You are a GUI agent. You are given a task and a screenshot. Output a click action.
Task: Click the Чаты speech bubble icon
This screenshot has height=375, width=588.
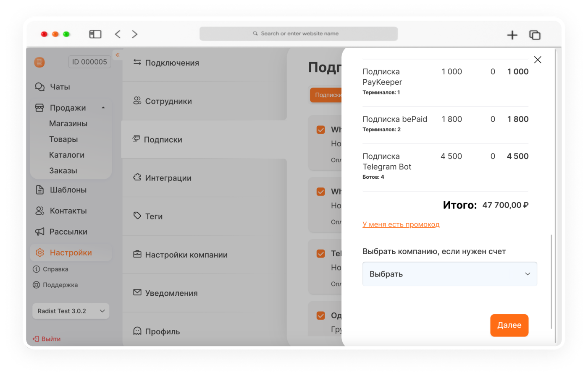40,87
